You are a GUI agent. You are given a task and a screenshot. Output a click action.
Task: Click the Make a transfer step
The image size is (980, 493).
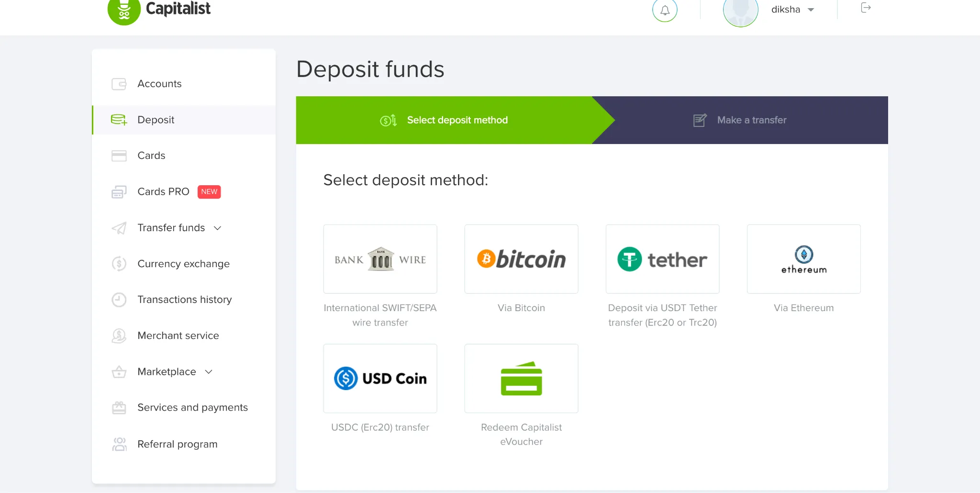[751, 120]
